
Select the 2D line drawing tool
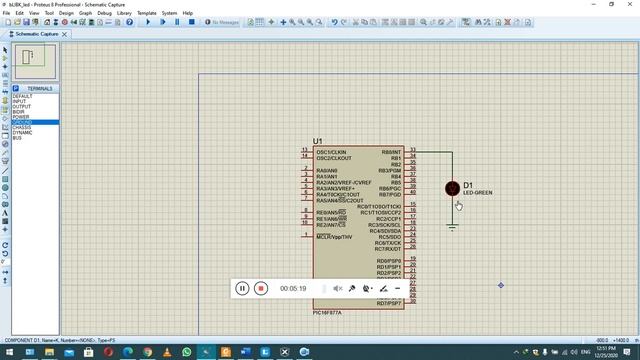(x=5, y=171)
